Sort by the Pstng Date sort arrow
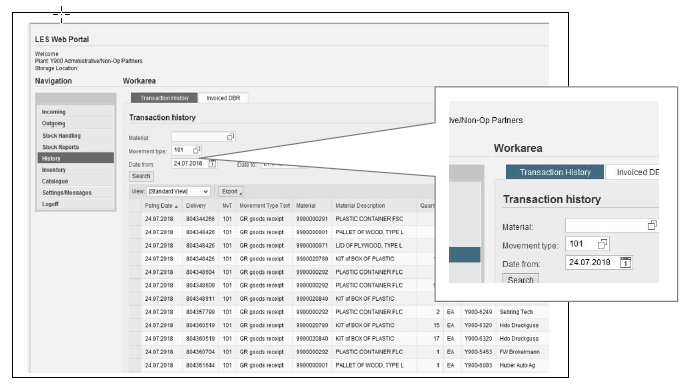Viewport: 695px width, 387px height. [x=176, y=207]
